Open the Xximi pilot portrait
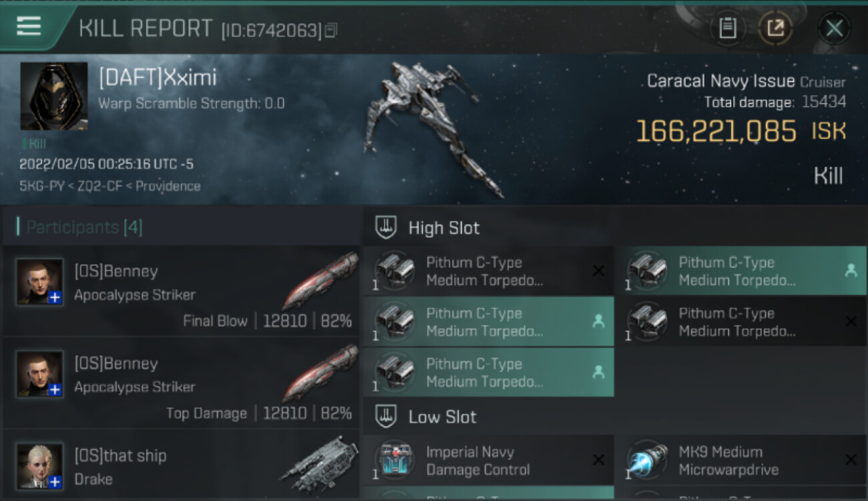 point(53,96)
